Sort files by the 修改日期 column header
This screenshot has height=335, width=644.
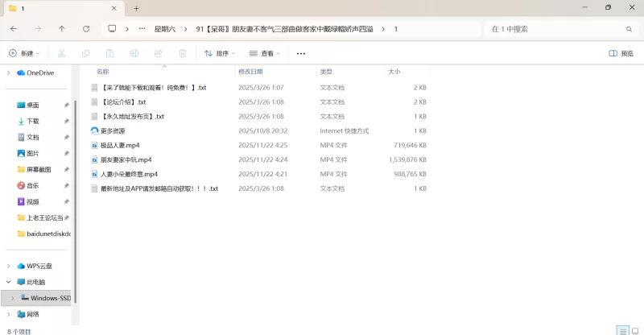[x=254, y=72]
